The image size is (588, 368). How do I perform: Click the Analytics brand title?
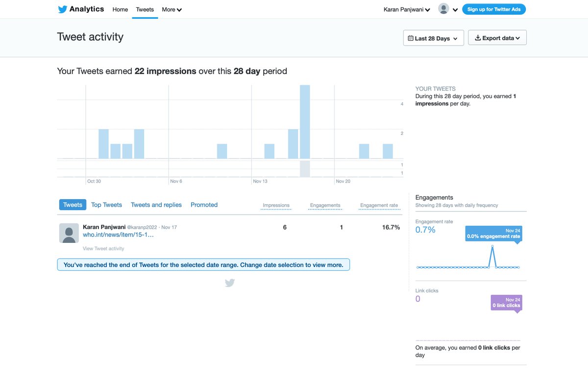[x=87, y=9]
